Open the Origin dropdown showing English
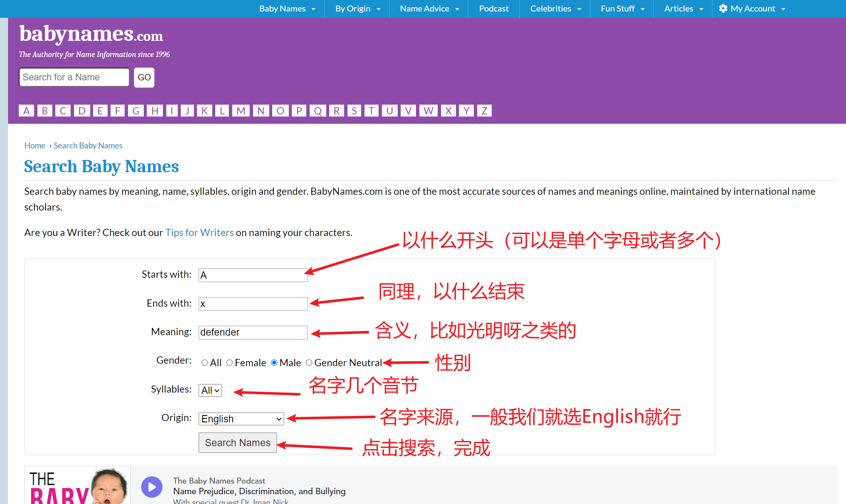846x504 pixels. (x=241, y=419)
